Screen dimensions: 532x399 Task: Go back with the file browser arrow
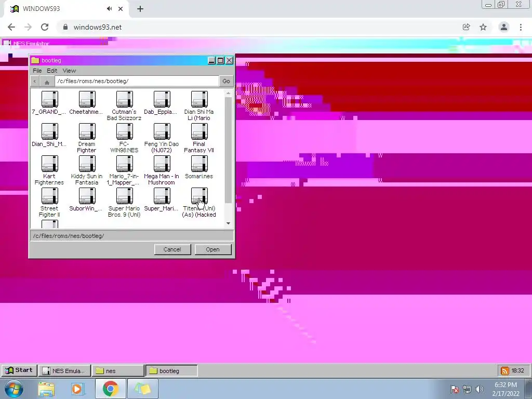35,81
